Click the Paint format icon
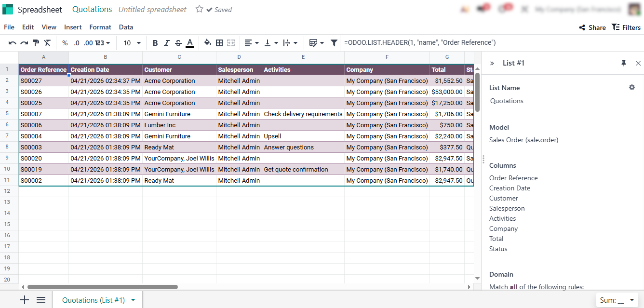This screenshot has width=644, height=308. tap(36, 43)
